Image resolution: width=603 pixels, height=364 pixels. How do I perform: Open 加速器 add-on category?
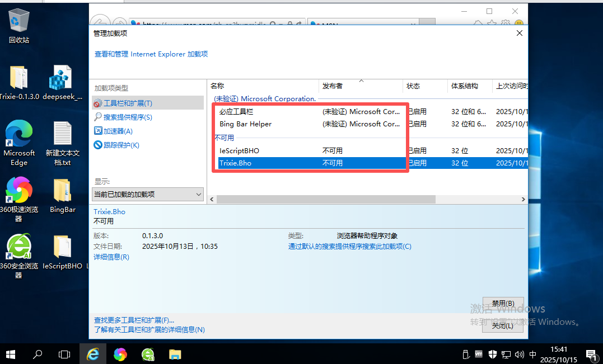[118, 131]
